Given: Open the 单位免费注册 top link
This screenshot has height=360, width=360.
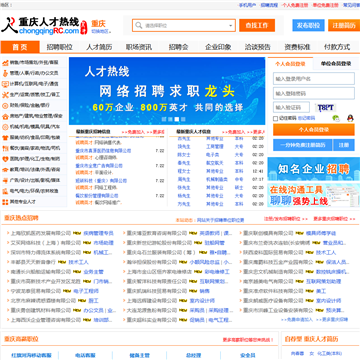Looking at the screenshot, I should click(x=326, y=5).
